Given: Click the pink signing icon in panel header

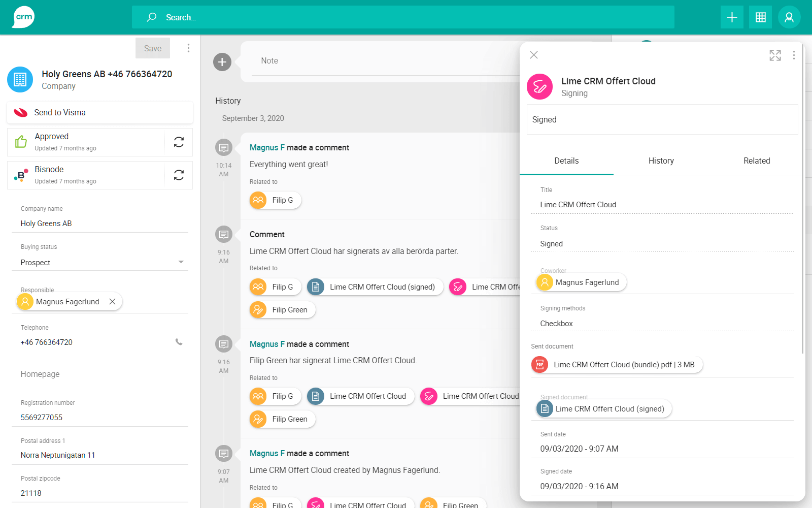Looking at the screenshot, I should coord(540,87).
